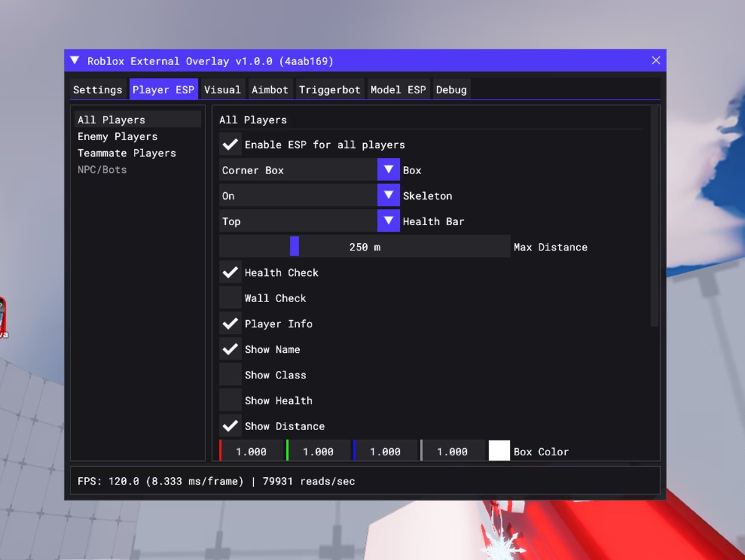The height and width of the screenshot is (560, 745).
Task: Choose Enemy Players in the category list
Action: (138, 136)
